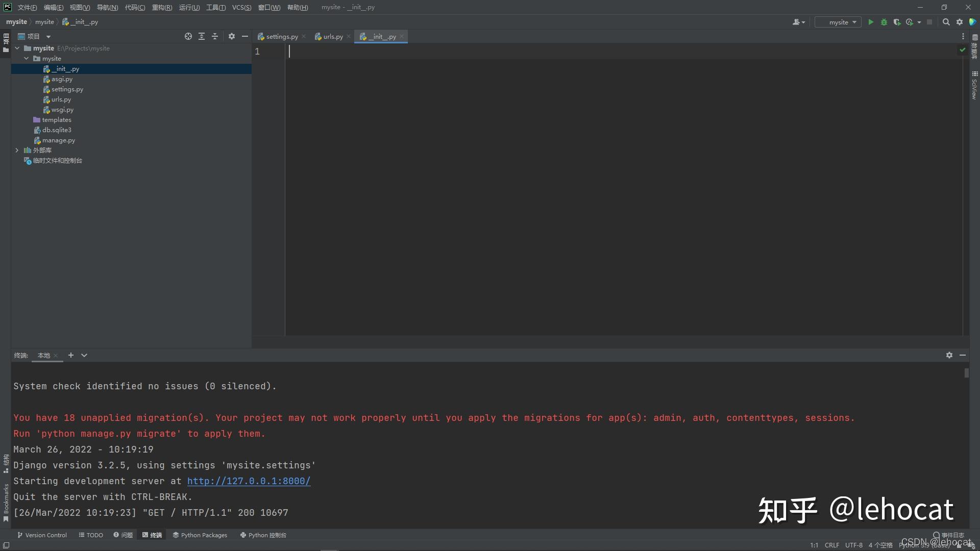
Task: Switch to the settings.py editor tab
Action: 281,36
